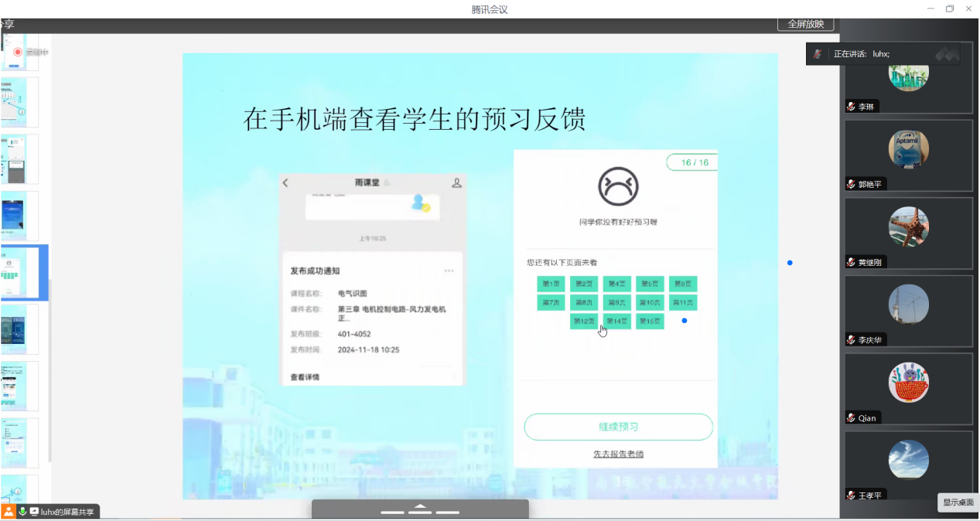Click the 先去报告老师 link
Screen dimensions: 980x521
point(618,454)
